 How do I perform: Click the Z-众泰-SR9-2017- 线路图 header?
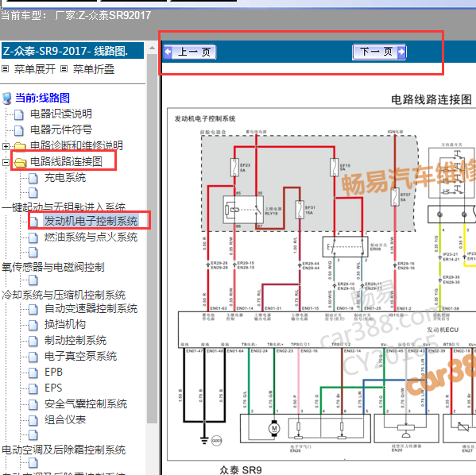pyautogui.click(x=72, y=51)
